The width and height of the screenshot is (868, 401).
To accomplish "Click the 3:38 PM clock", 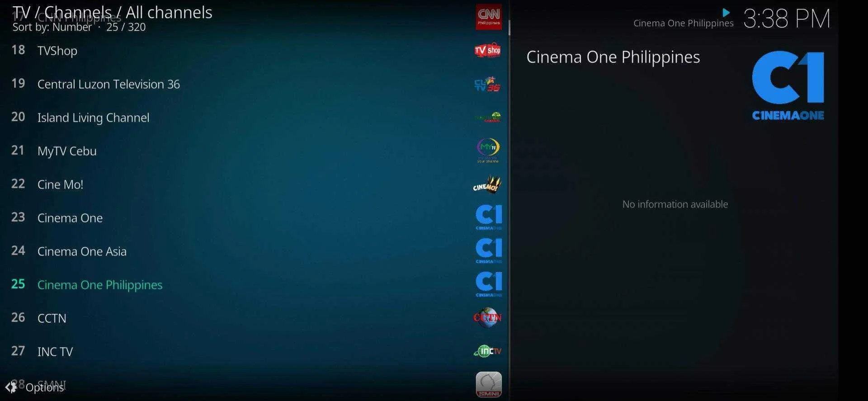I will pos(787,19).
